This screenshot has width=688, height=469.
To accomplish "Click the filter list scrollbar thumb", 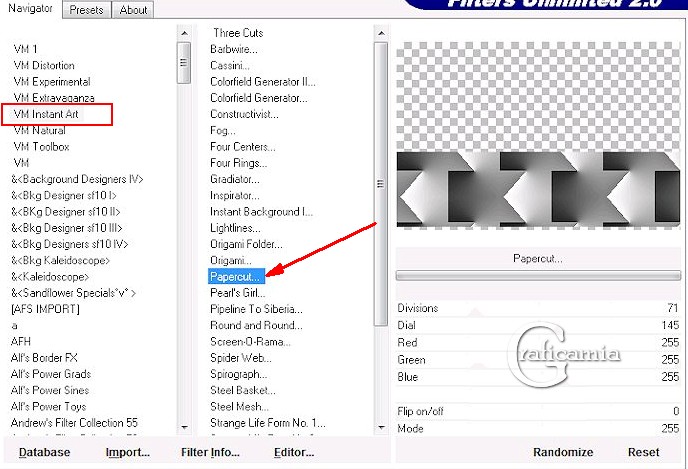I will click(x=381, y=184).
